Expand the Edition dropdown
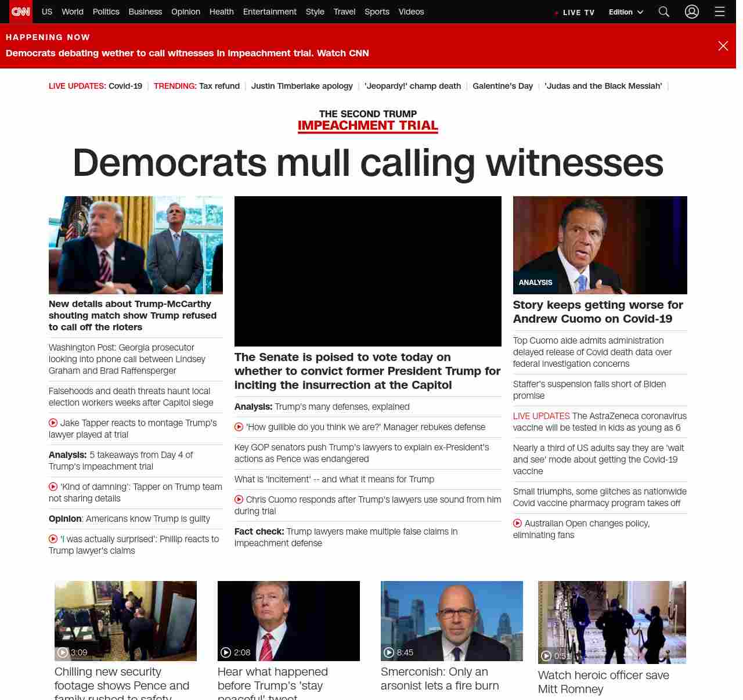This screenshot has height=700, width=743. tap(626, 12)
